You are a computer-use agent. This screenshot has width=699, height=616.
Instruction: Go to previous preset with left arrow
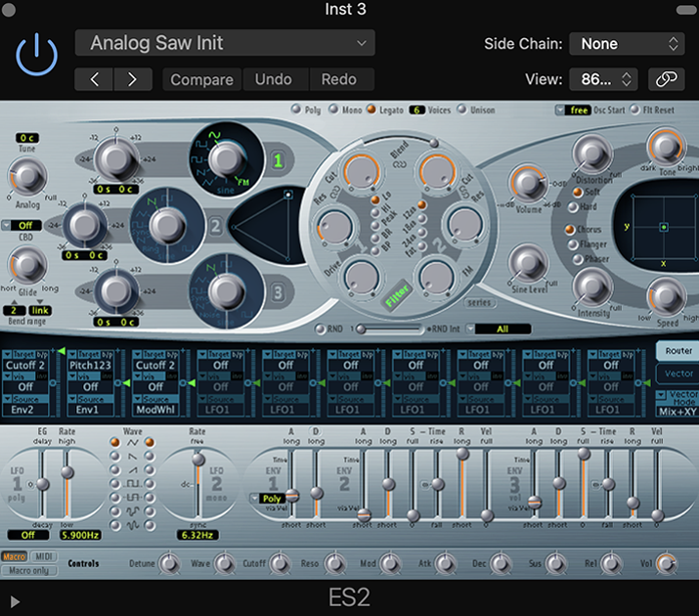tap(95, 79)
